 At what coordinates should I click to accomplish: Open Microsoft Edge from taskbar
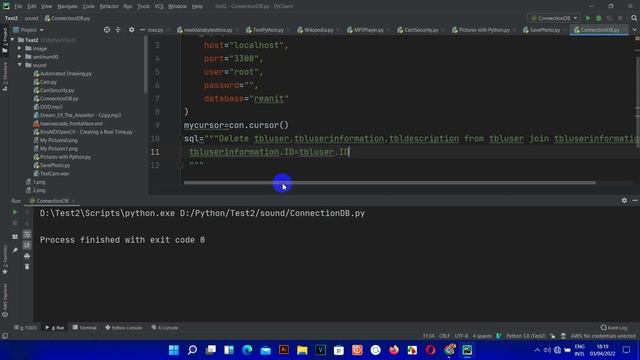tap(247, 350)
